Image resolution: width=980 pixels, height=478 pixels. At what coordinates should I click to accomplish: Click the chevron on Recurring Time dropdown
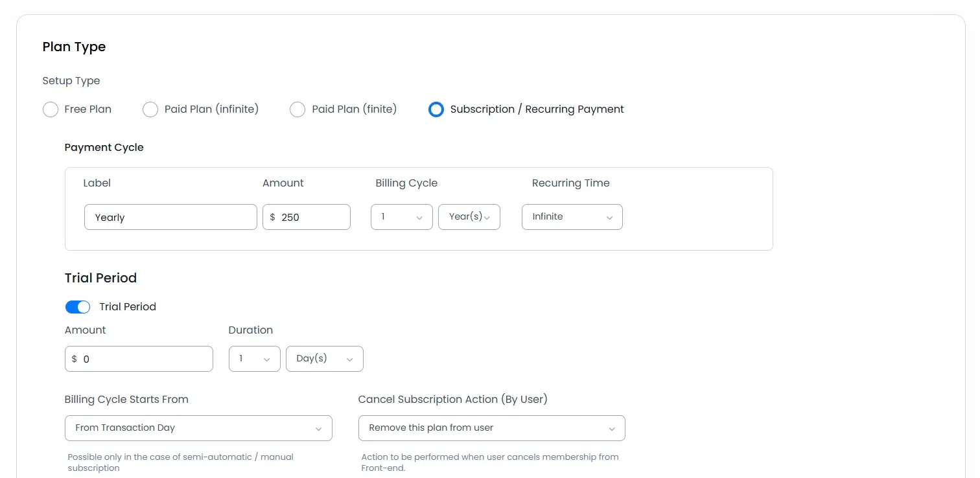609,217
